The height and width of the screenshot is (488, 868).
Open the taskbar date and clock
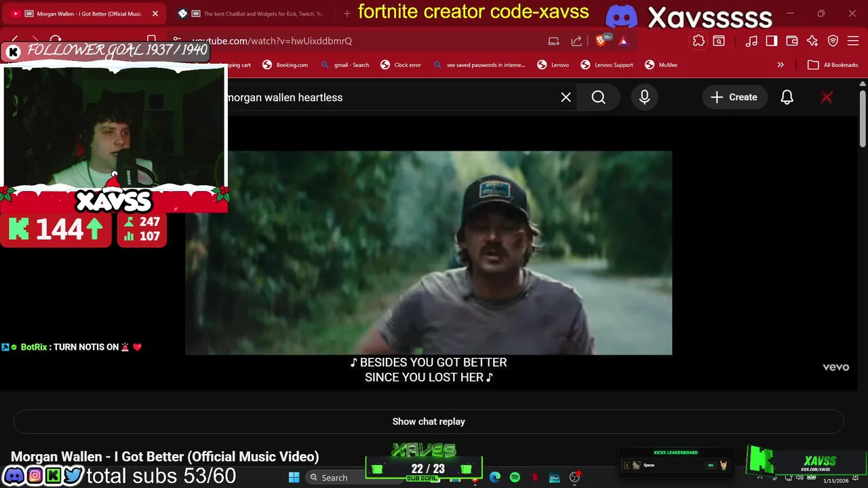[835, 481]
